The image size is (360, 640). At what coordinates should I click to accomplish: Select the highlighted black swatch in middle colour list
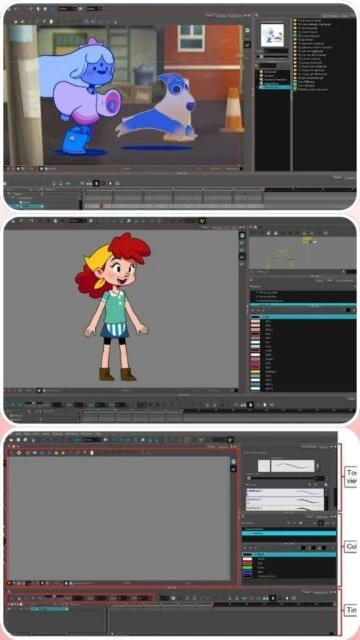pos(255,317)
